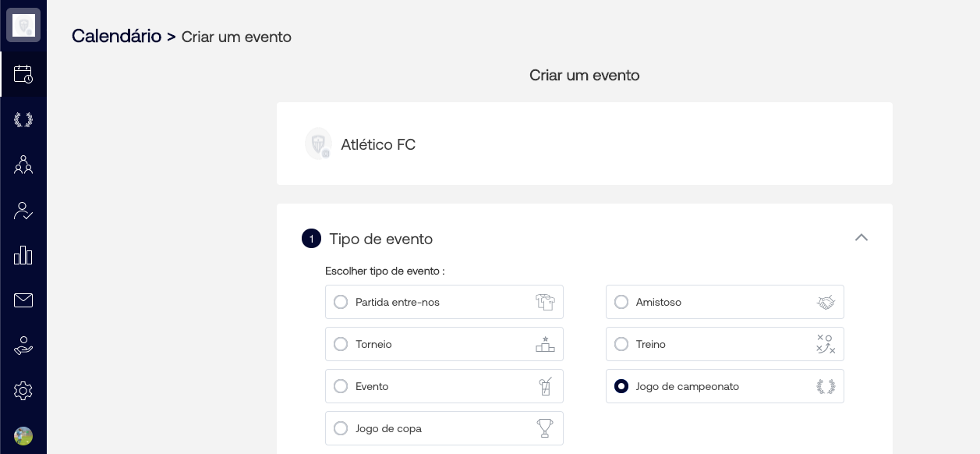The width and height of the screenshot is (980, 454).
Task: Select Treino as event type
Action: point(621,344)
